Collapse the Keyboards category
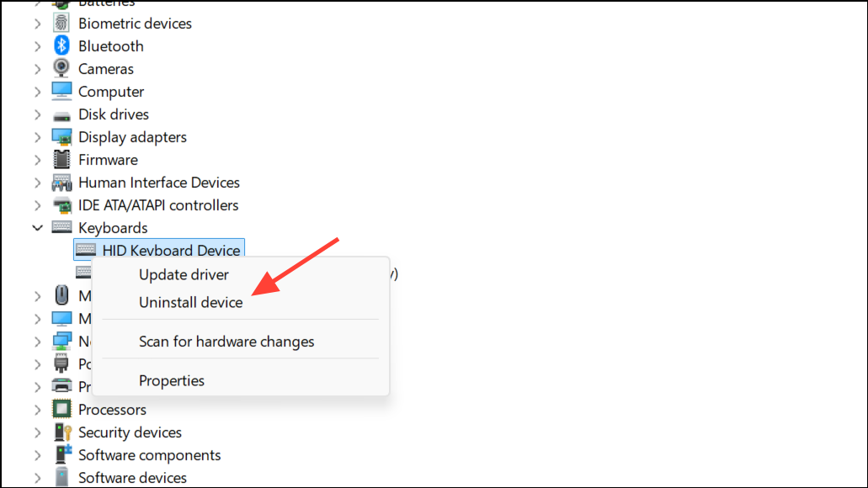Viewport: 868px width, 488px height. [x=37, y=227]
